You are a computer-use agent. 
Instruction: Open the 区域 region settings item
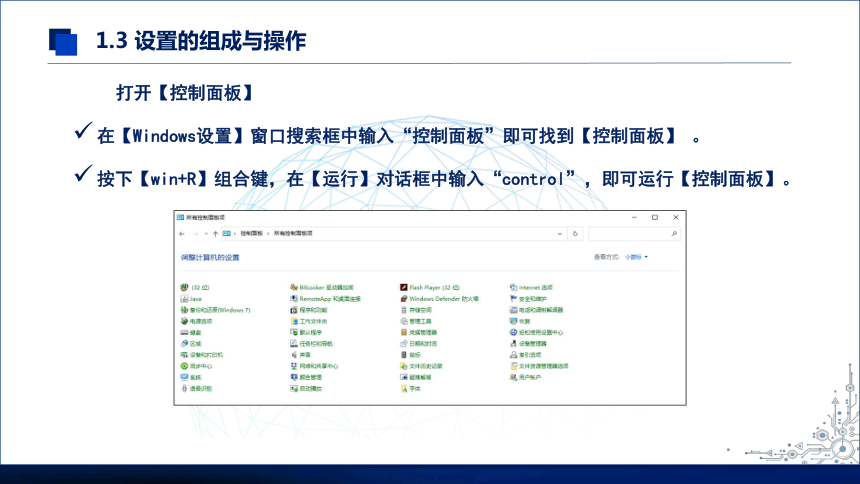click(x=190, y=344)
